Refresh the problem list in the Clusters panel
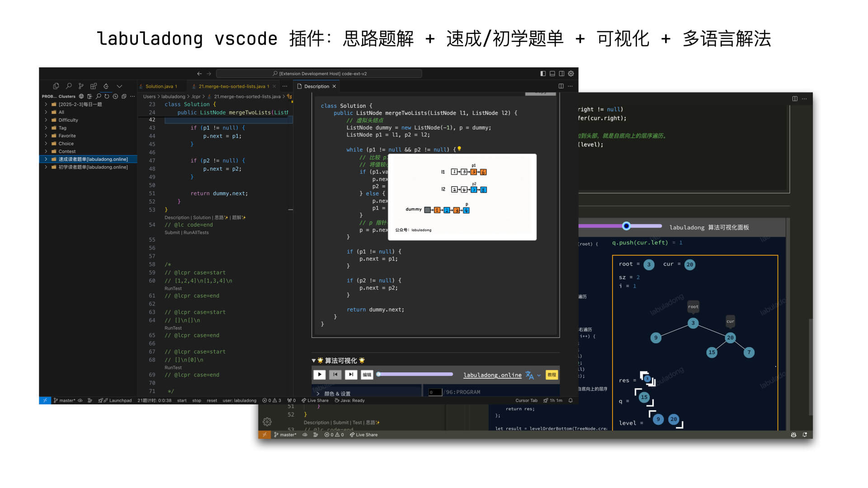This screenshot has height=488, width=868. coord(107,96)
